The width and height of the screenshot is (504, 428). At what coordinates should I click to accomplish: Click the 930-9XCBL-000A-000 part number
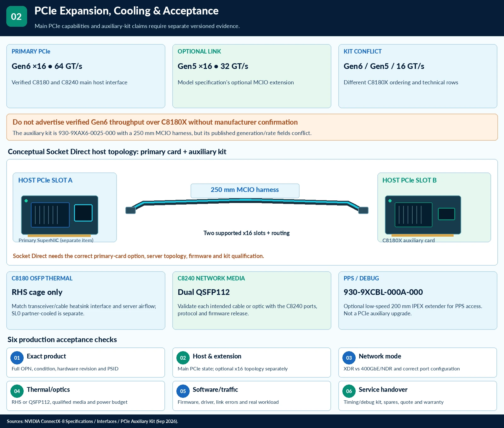383,292
